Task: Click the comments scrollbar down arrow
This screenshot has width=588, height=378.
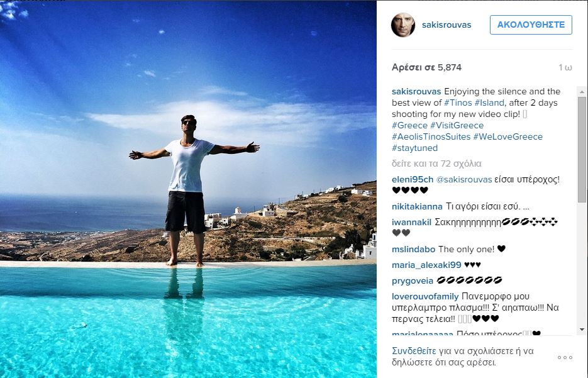Action: [582, 330]
